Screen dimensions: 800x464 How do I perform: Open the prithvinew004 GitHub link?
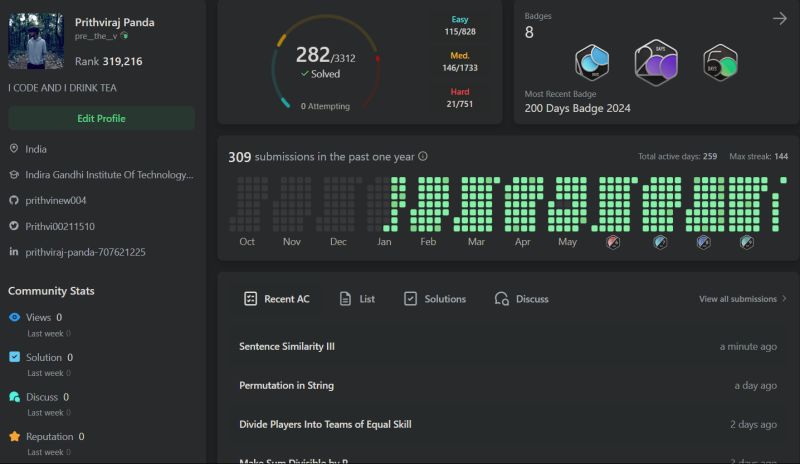pos(56,200)
